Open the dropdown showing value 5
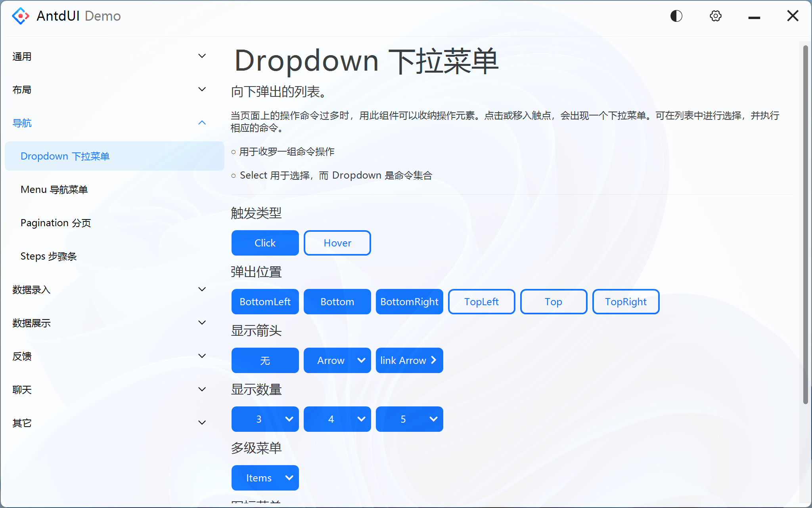This screenshot has height=508, width=812. 409,419
